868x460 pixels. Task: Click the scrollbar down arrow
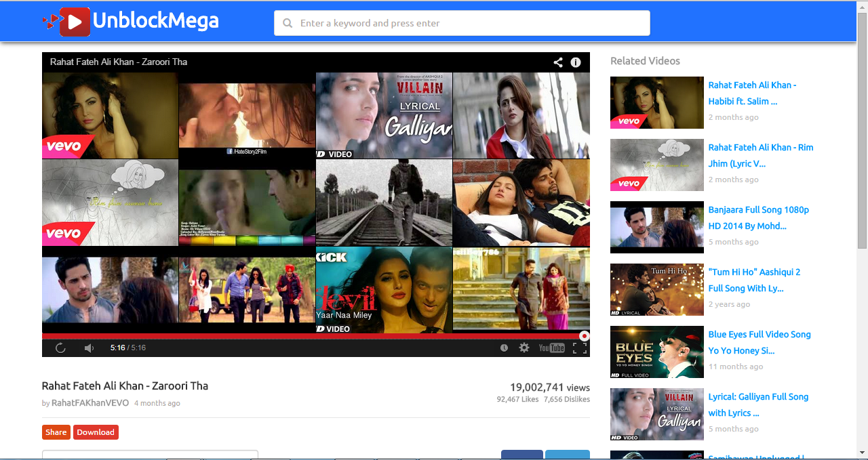862,453
